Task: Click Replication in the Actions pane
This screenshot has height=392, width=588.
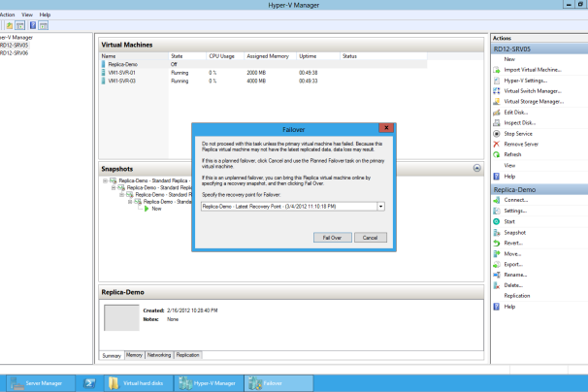Action: [x=517, y=296]
